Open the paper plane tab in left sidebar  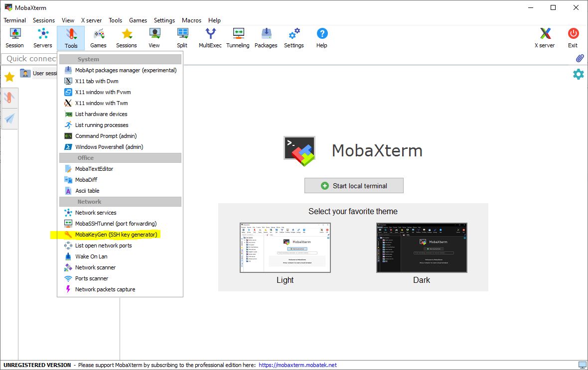[9, 119]
